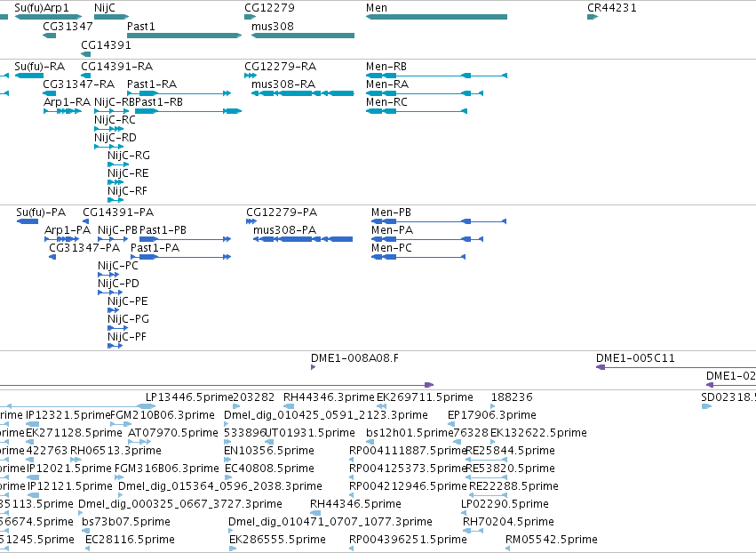This screenshot has width=756, height=553.
Task: Select the Past1-PB protein label
Action: tap(163, 230)
